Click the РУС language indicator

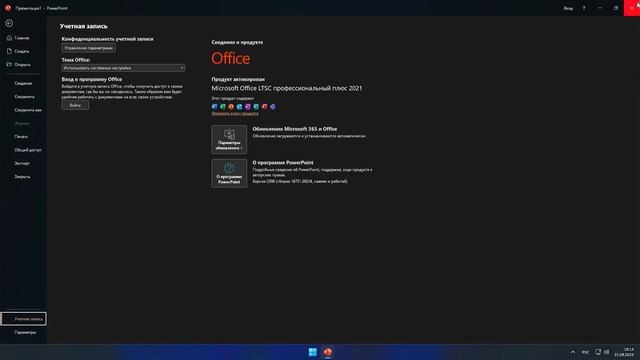click(x=585, y=352)
